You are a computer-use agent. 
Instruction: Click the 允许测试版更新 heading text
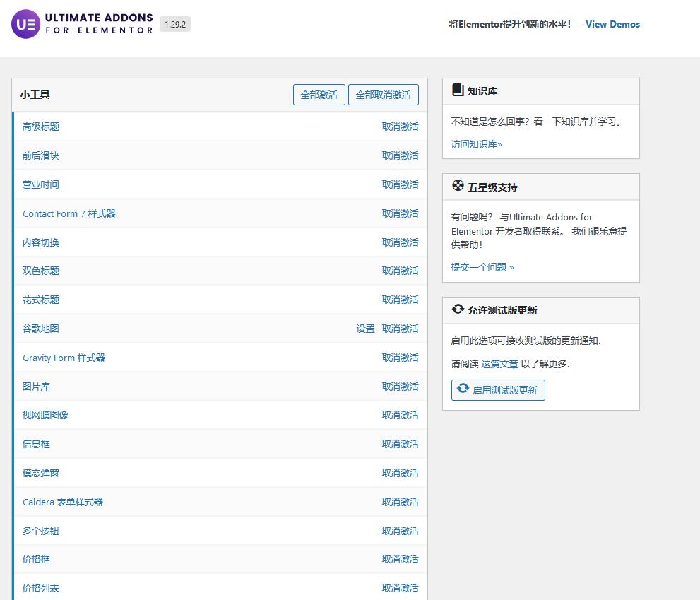[x=502, y=310]
